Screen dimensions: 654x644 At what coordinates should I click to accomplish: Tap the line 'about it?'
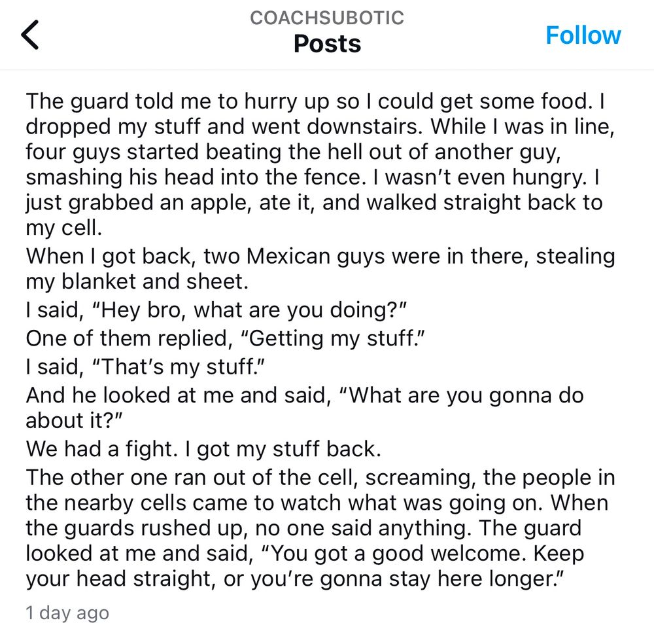pyautogui.click(x=73, y=420)
